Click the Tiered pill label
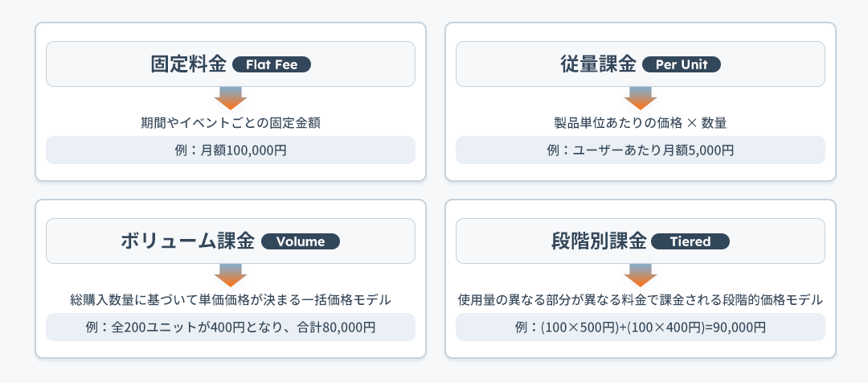868x383 pixels. click(x=690, y=241)
